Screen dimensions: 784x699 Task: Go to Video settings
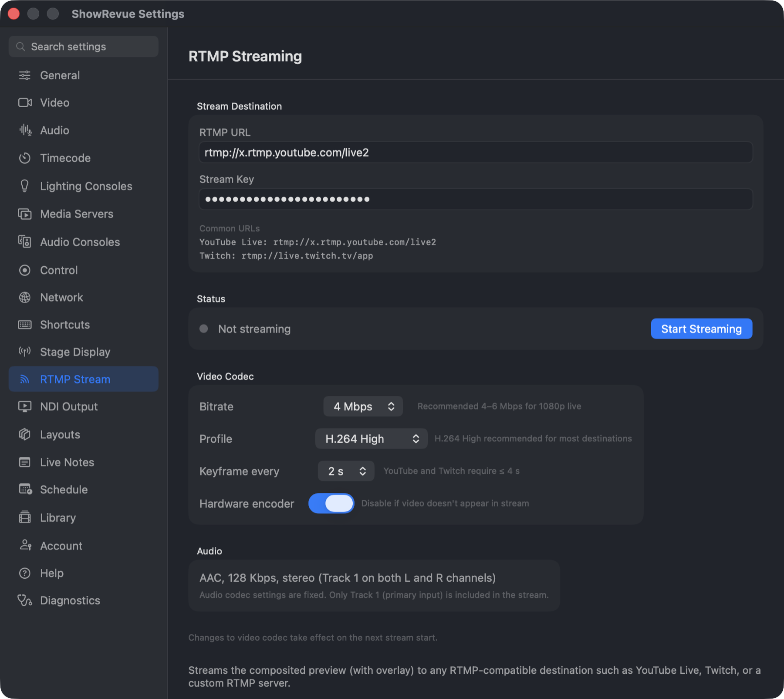83,102
